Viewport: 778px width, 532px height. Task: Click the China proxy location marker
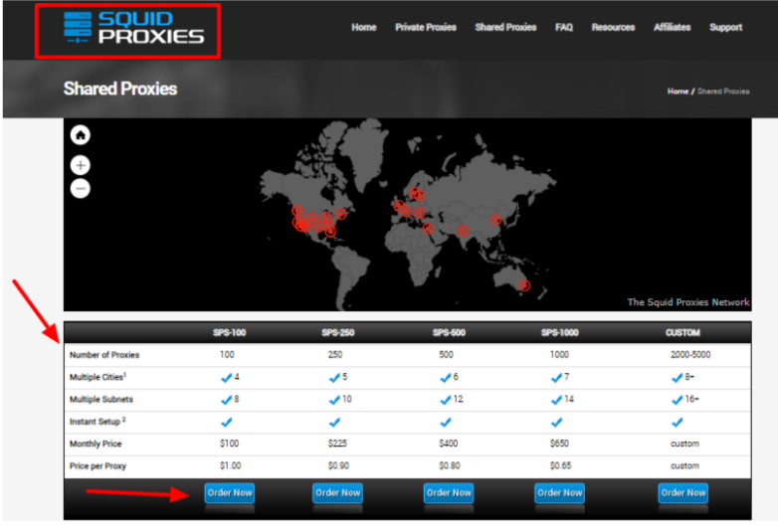(x=495, y=219)
